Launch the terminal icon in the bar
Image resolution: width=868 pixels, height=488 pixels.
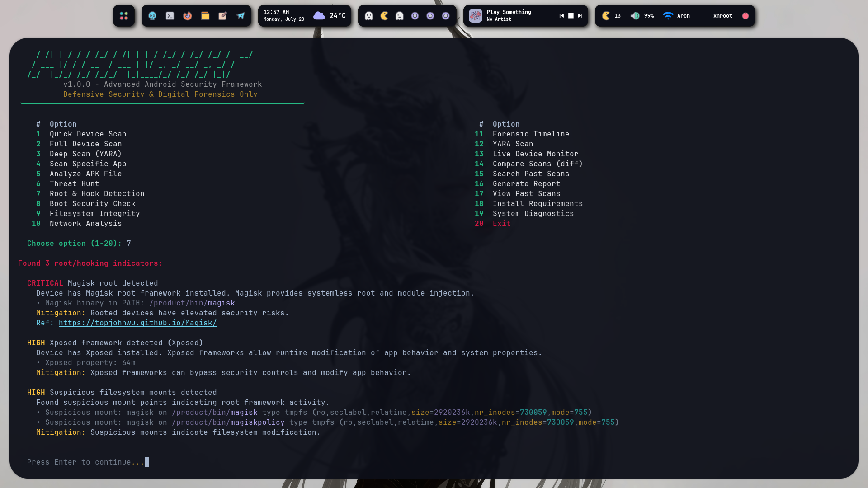point(170,16)
